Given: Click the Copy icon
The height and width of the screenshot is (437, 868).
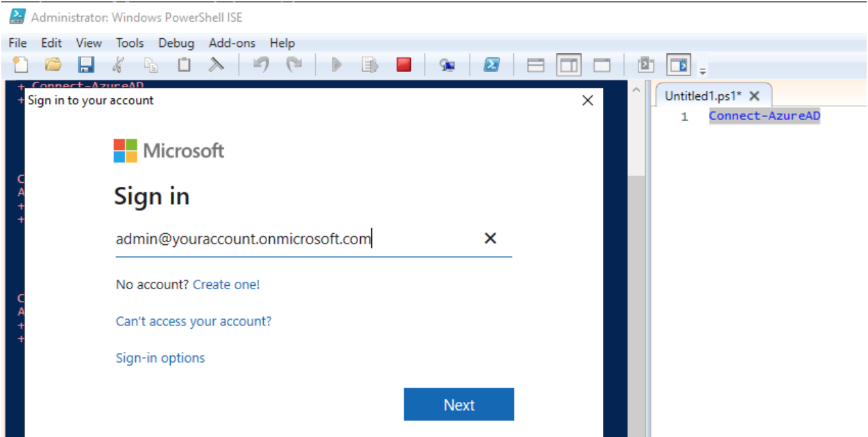Looking at the screenshot, I should (150, 64).
